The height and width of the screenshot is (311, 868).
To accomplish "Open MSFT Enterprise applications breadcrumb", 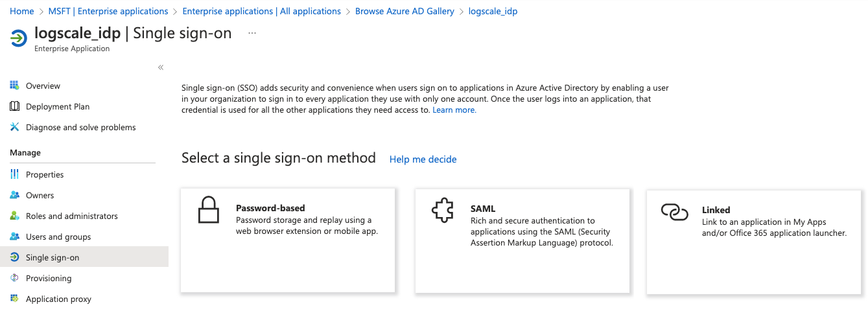I will 108,11.
